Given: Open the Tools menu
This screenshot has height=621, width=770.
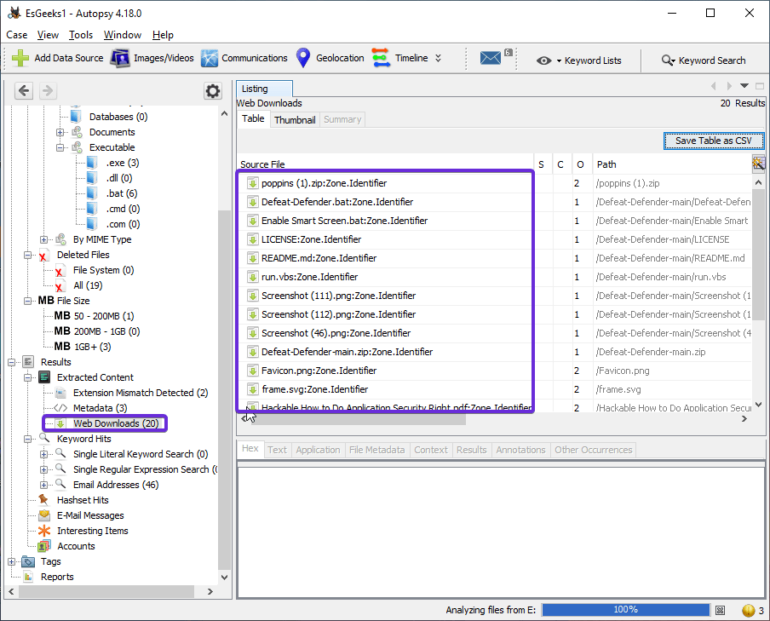Looking at the screenshot, I should [x=81, y=35].
